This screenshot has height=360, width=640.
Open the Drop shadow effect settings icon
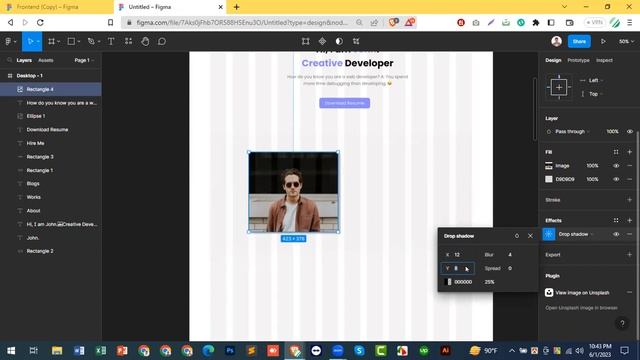click(x=549, y=234)
